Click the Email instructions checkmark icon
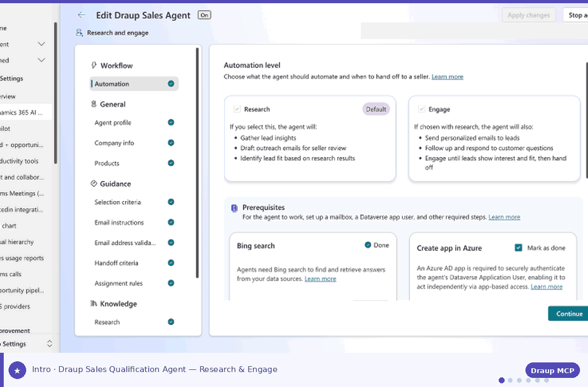This screenshot has height=387, width=588. coord(171,222)
